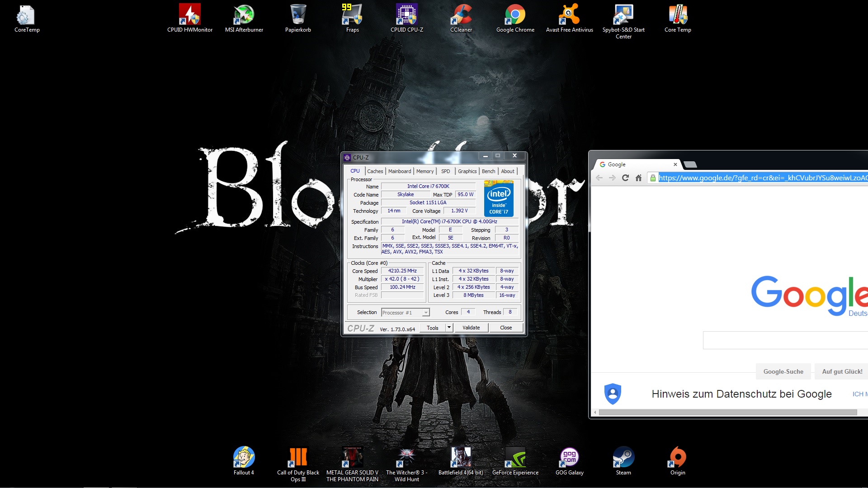
Task: Click the Validate button in CPU-Z
Action: [x=471, y=328]
